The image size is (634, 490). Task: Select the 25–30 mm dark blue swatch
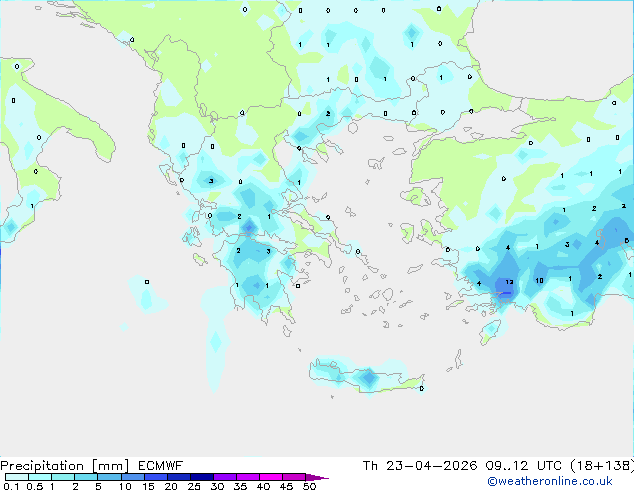coord(202,477)
